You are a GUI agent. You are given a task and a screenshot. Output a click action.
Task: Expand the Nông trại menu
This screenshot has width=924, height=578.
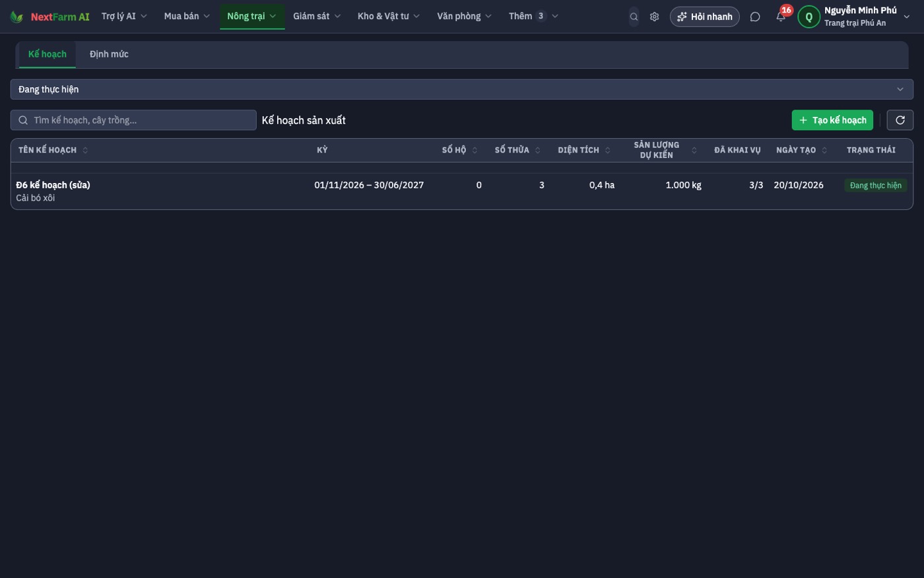tap(252, 17)
